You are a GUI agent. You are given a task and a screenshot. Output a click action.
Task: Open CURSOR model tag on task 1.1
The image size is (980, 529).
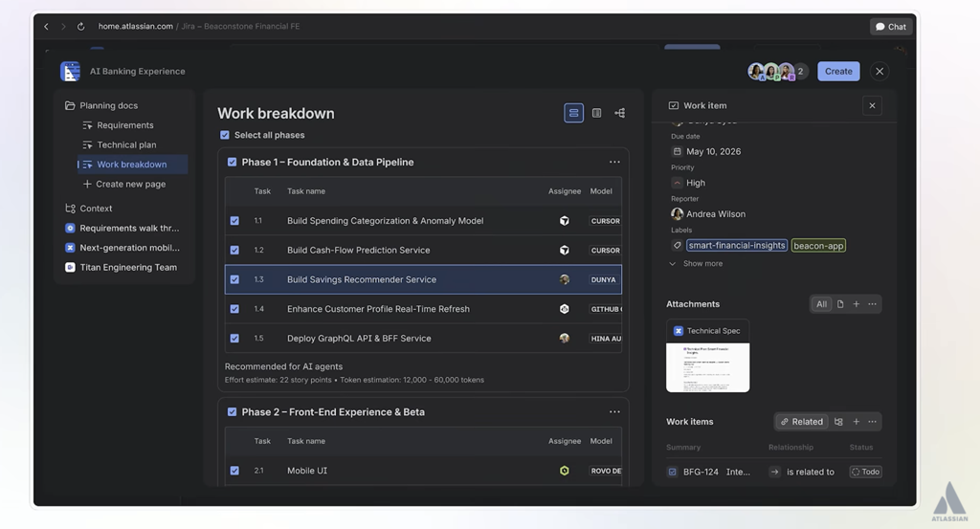605,220
